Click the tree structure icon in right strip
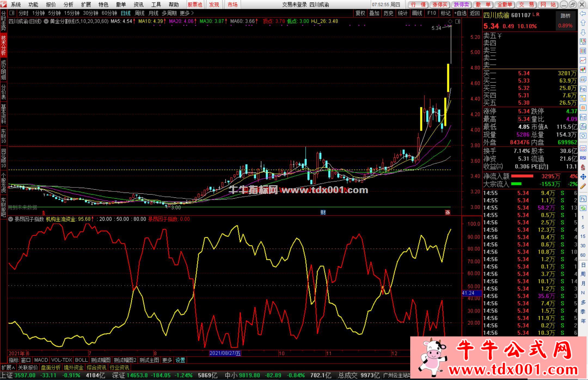This screenshot has height=380, width=588. point(583,98)
